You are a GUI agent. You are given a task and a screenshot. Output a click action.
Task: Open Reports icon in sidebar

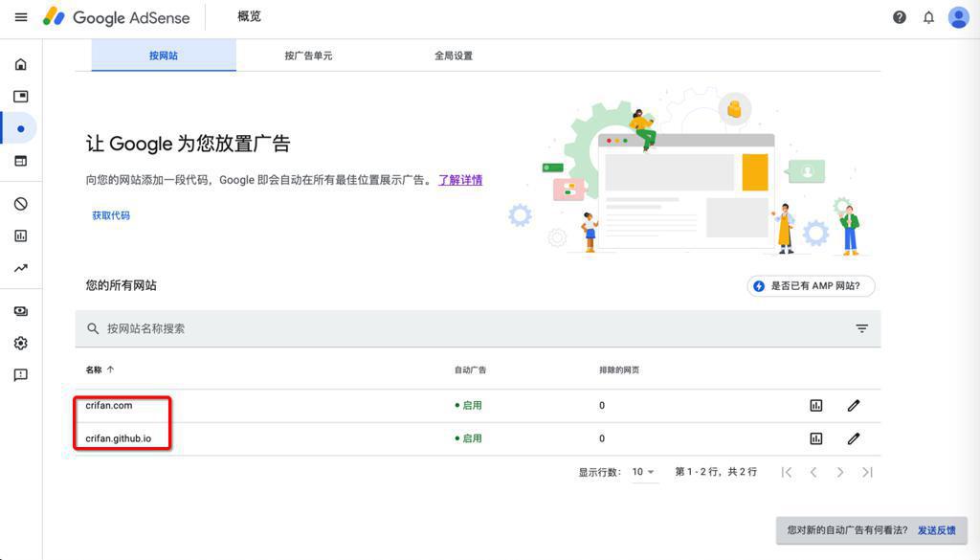[x=21, y=235]
